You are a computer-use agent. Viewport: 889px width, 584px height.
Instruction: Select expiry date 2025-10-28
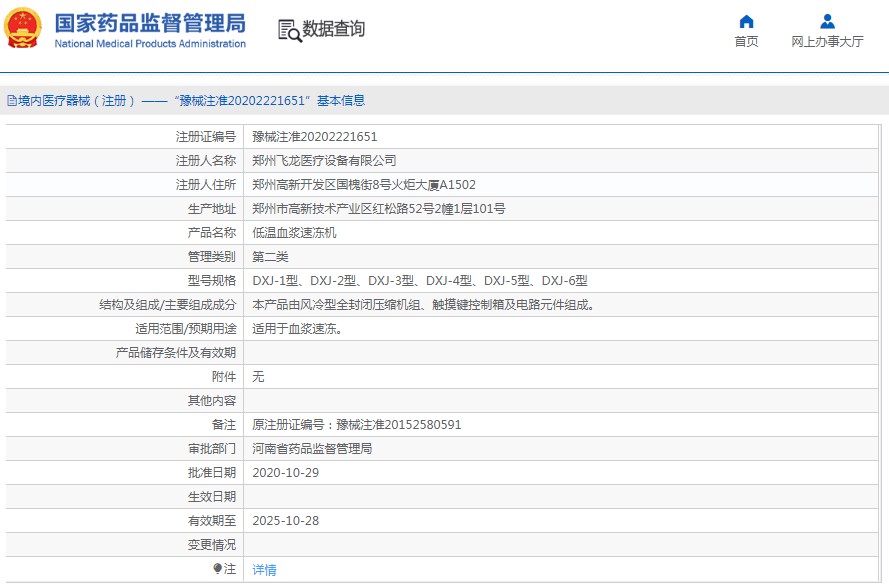pyautogui.click(x=285, y=520)
